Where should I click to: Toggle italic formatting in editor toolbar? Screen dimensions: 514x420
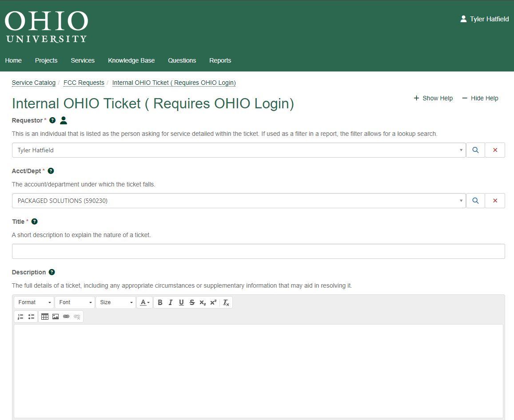coord(171,302)
